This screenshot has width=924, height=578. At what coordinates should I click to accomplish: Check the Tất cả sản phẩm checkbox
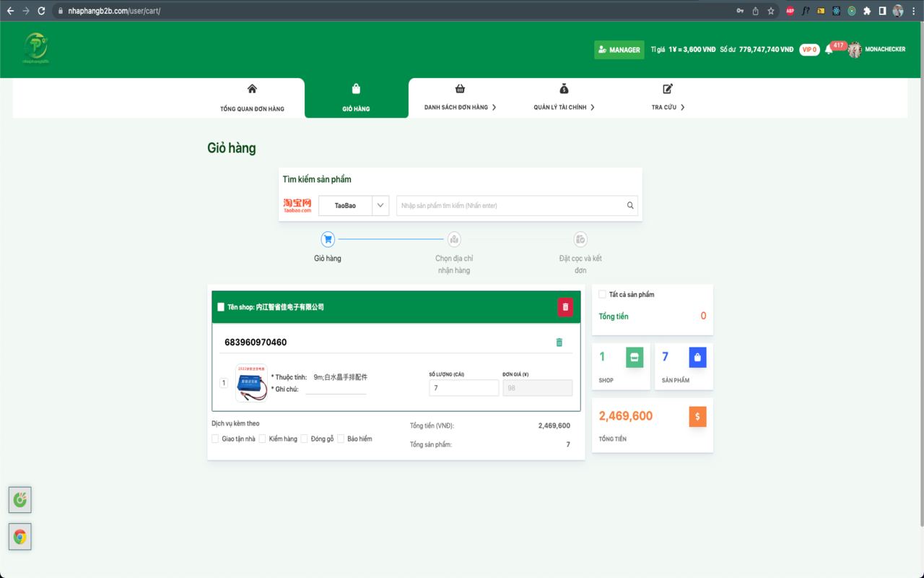click(x=602, y=294)
